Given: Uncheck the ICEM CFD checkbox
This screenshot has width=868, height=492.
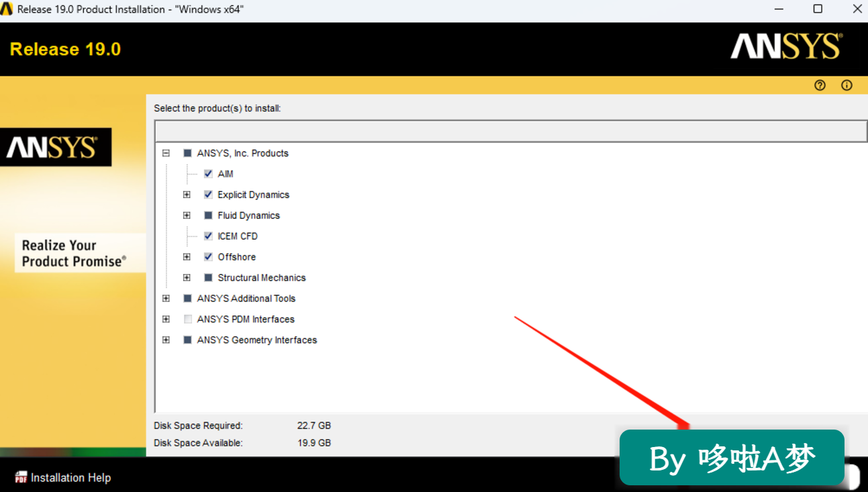Looking at the screenshot, I should 208,236.
